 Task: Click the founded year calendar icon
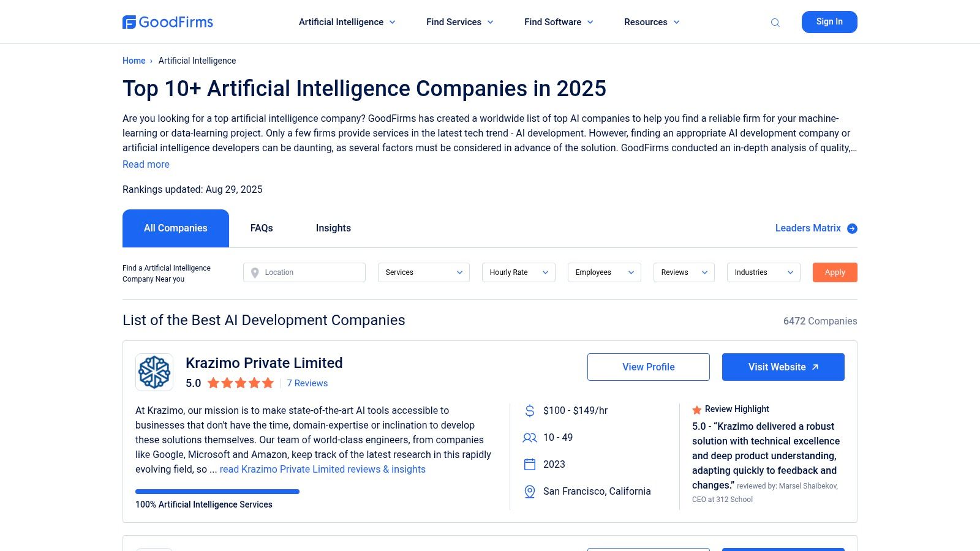530,465
